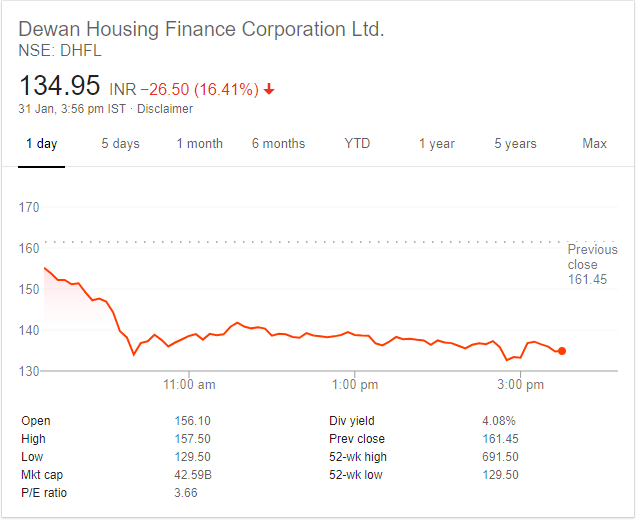Image resolution: width=639 pixels, height=520 pixels.
Task: Click the 3:00 pm axis marker
Action: (520, 384)
